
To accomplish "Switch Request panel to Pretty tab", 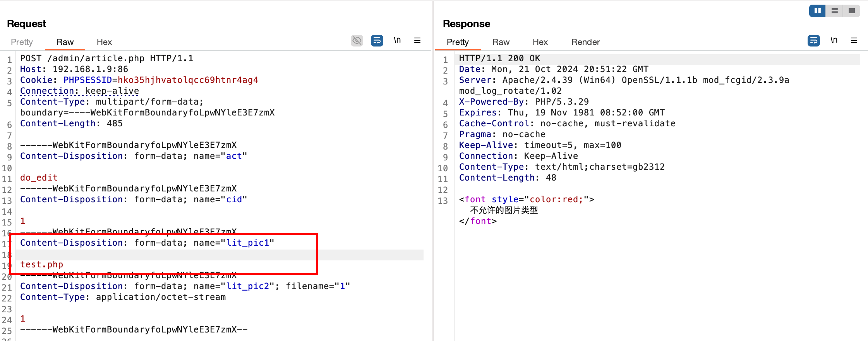I will [x=22, y=42].
